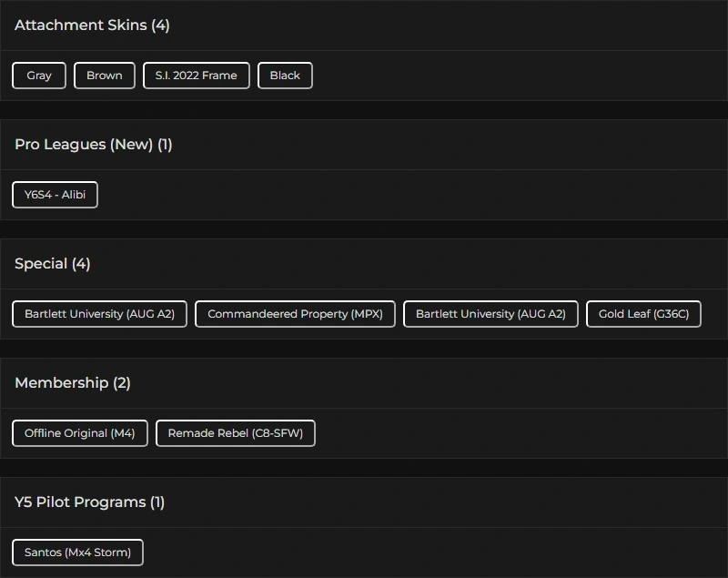Click the Commandeered Property (MPX) tag

[295, 314]
